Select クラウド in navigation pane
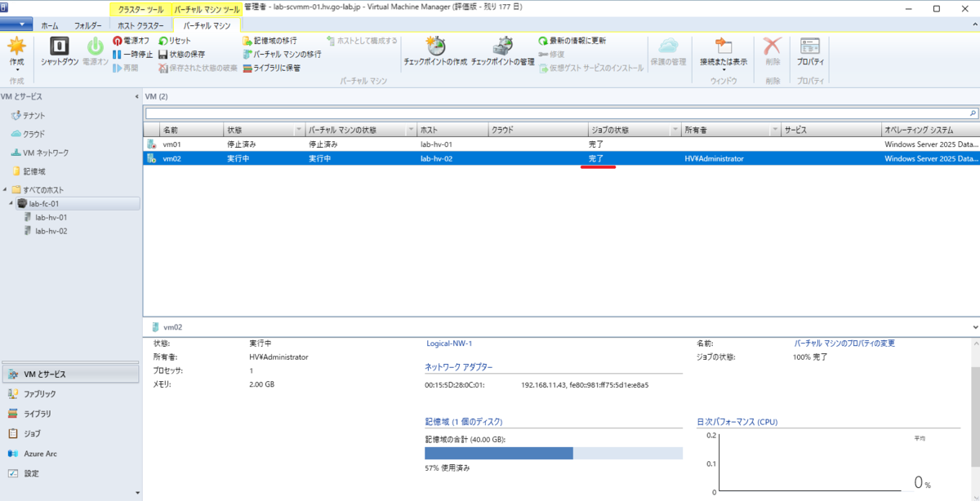The height and width of the screenshot is (501, 980). point(29,134)
